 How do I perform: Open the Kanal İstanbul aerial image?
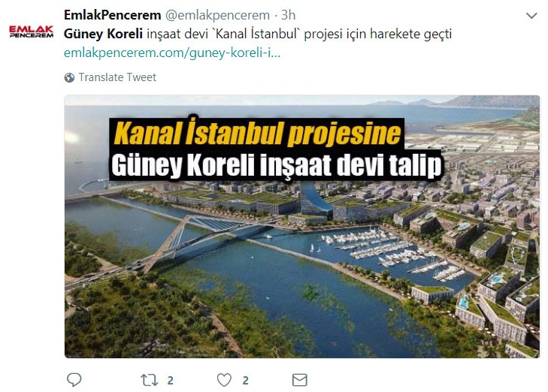pos(302,227)
